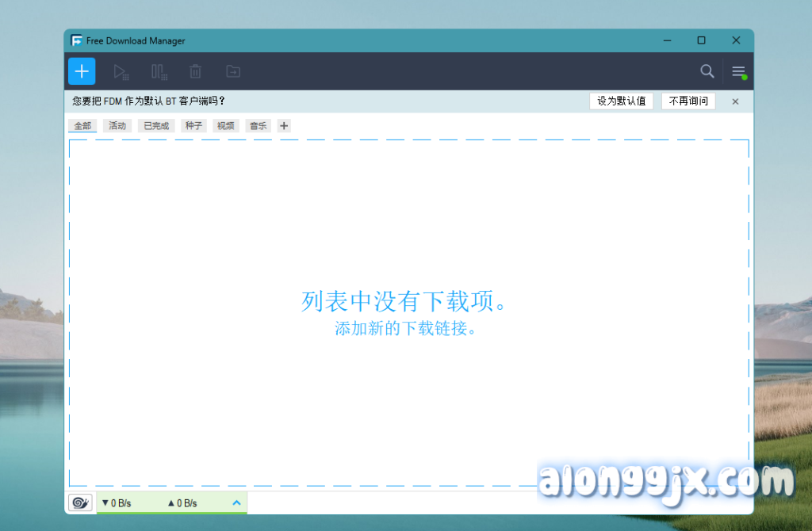The image size is (812, 531).
Task: Click the trash delete download icon
Action: point(195,72)
